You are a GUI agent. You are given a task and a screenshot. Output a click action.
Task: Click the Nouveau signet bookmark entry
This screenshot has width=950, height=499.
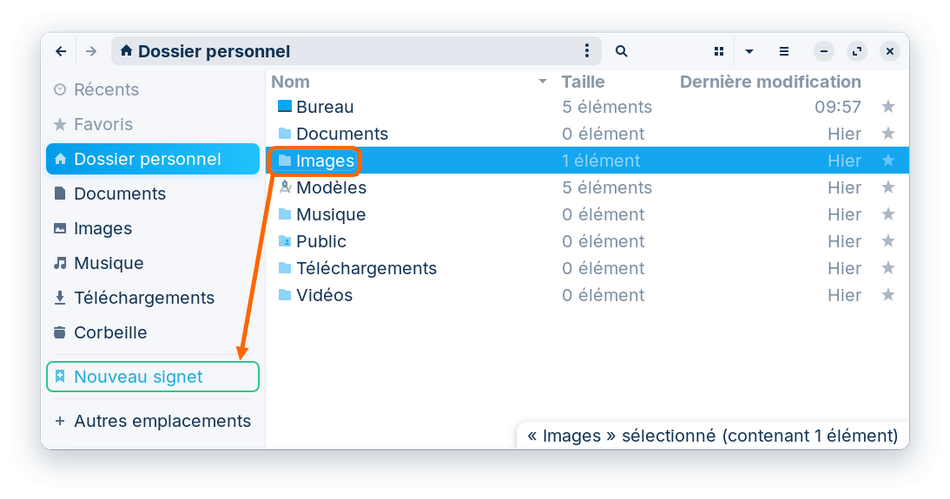(x=138, y=377)
